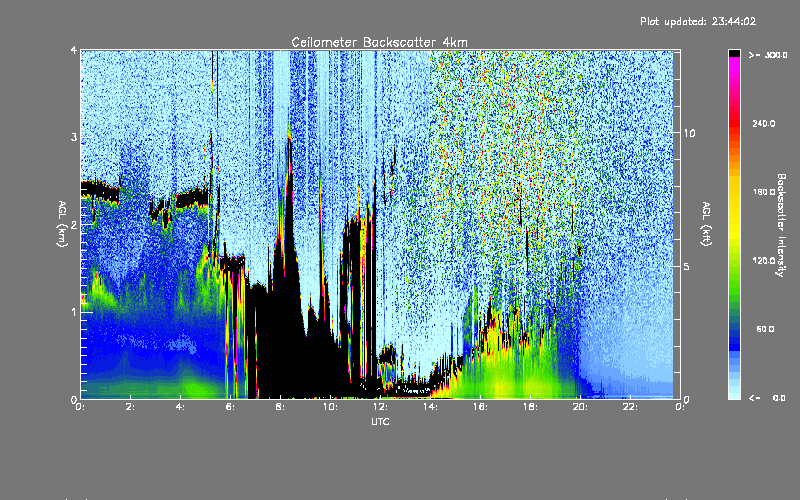Click the "1" tick on the km axis
The height and width of the screenshot is (500, 800).
74,312
